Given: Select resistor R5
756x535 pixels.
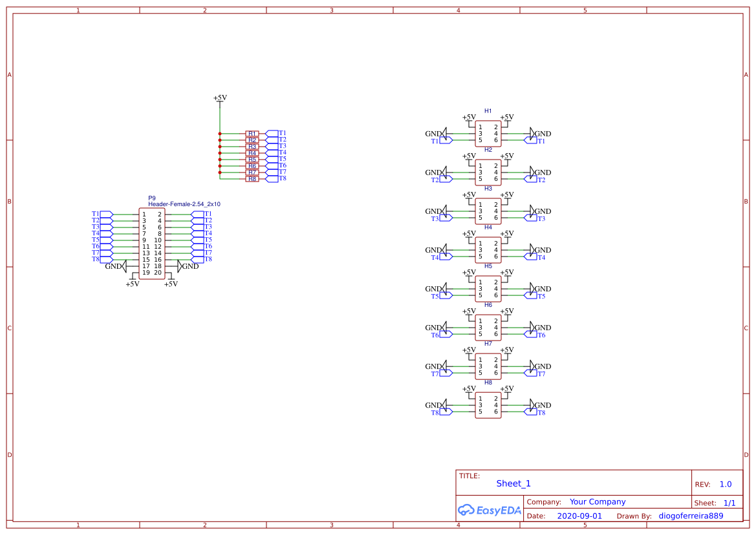Looking at the screenshot, I should pyautogui.click(x=252, y=160).
